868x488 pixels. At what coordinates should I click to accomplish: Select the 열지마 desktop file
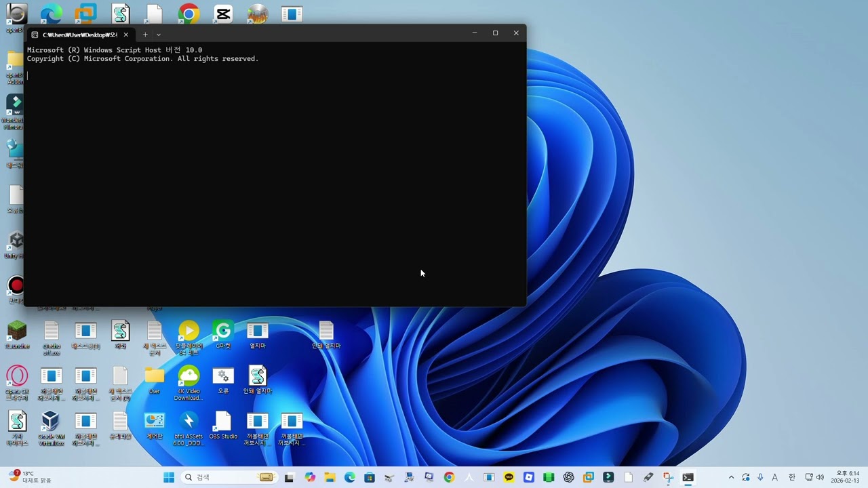click(258, 335)
